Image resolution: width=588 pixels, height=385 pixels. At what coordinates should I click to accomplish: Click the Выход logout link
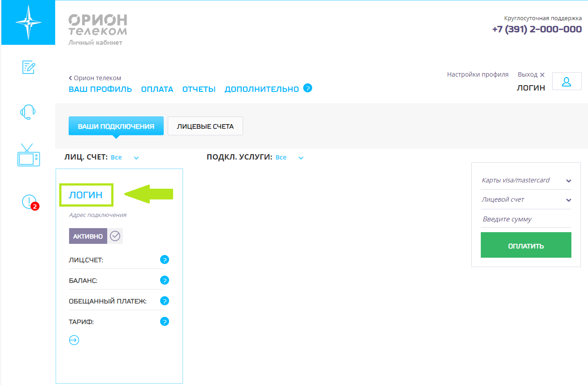[x=527, y=75]
